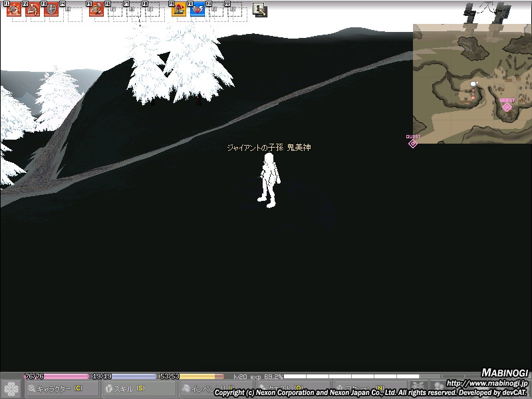The image size is (532, 399).
Task: Click the blue MP bar 19/19
Action: [124, 376]
